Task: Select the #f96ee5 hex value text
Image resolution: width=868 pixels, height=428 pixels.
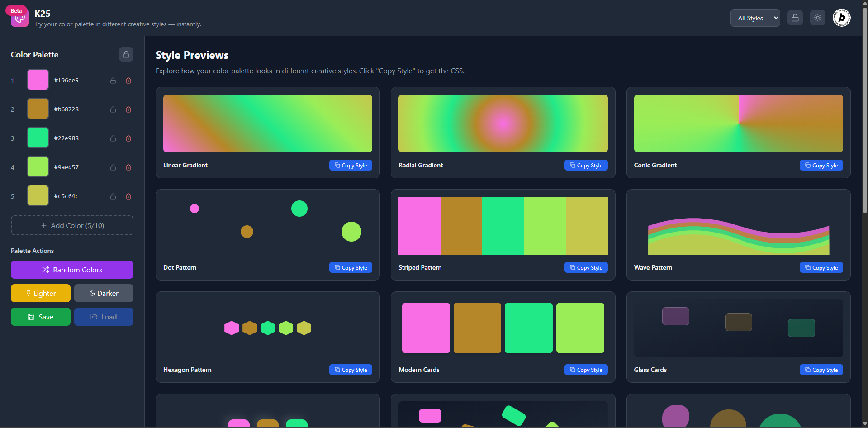Action: [66, 80]
